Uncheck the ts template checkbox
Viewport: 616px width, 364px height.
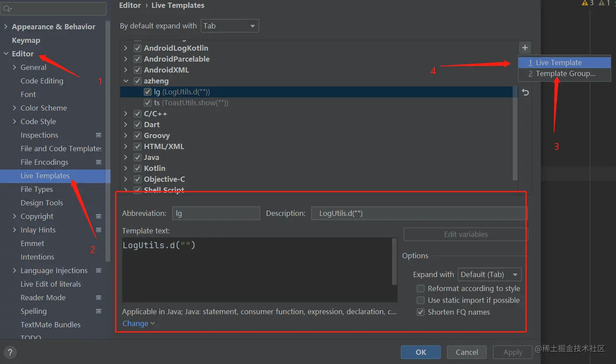[147, 103]
